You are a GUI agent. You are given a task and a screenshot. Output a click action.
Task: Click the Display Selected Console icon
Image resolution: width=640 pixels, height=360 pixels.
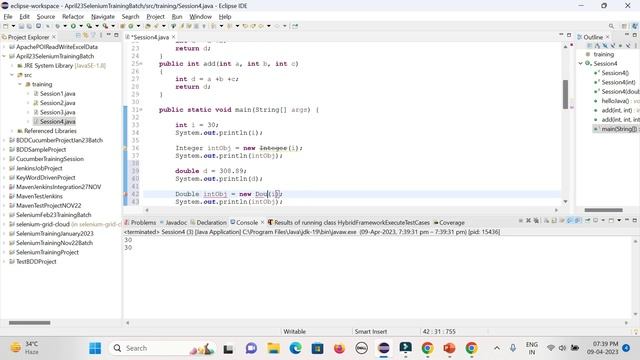point(596,220)
